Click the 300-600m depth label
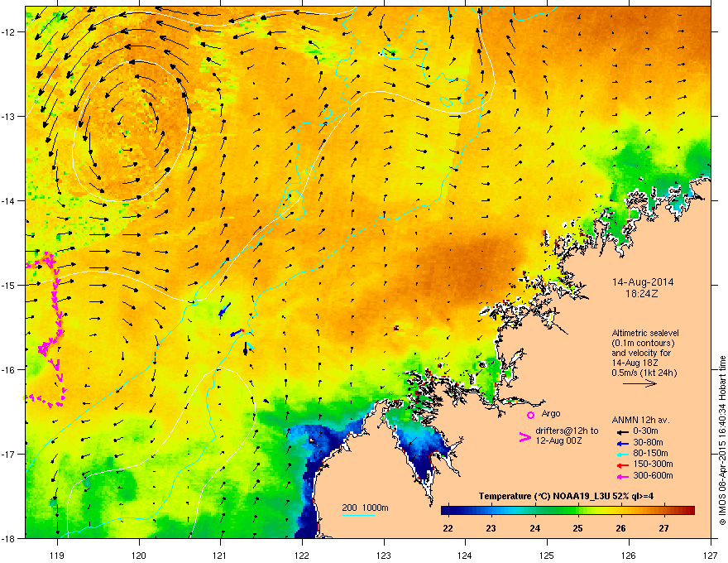This screenshot has width=728, height=563. (653, 476)
